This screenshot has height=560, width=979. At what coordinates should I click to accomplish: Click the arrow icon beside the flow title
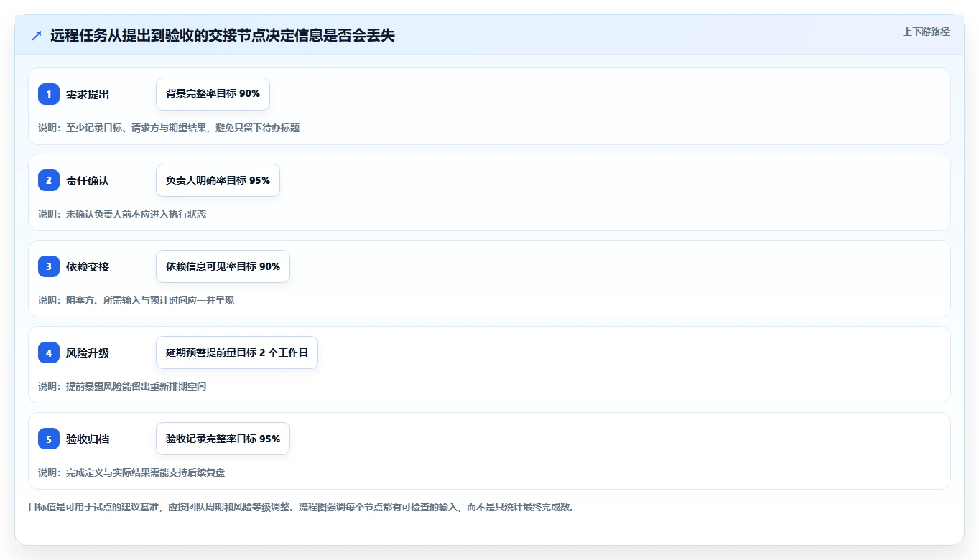coord(37,36)
